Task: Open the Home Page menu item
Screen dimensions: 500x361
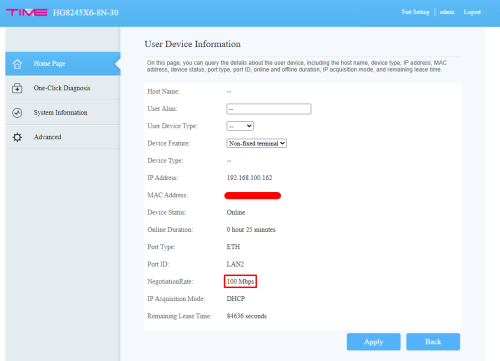Action: click(x=63, y=64)
